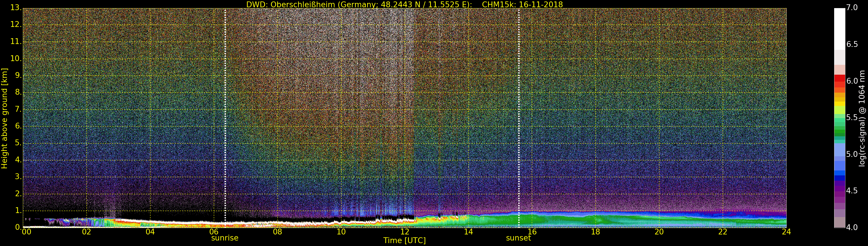
Task: Click the 7.0 colorbar tick label
Action: pos(852,8)
